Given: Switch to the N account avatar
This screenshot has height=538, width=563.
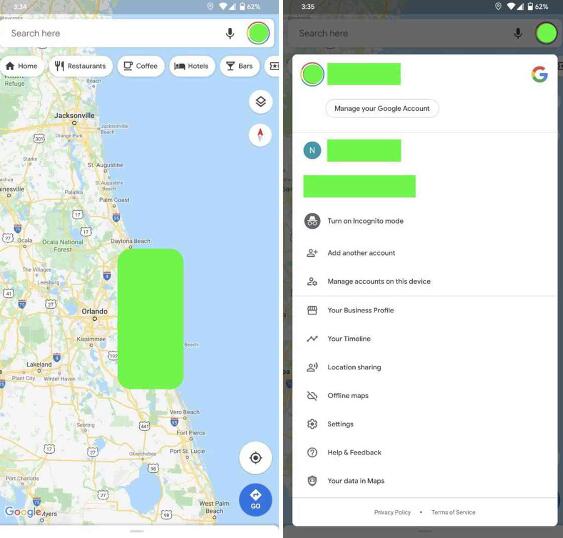Looking at the screenshot, I should click(312, 150).
